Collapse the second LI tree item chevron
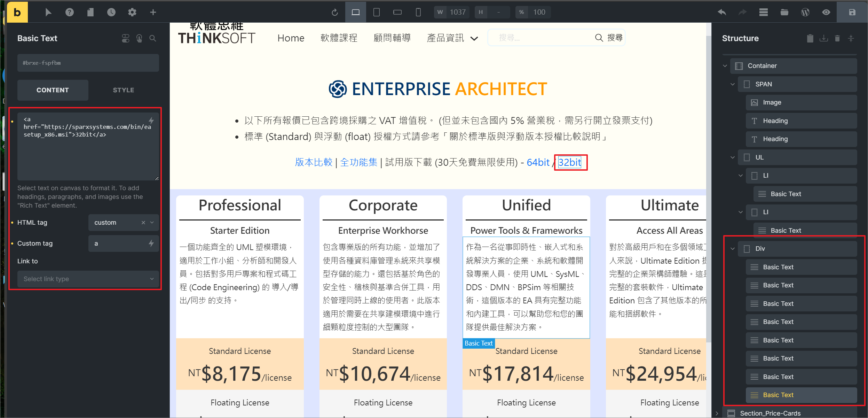 741,212
